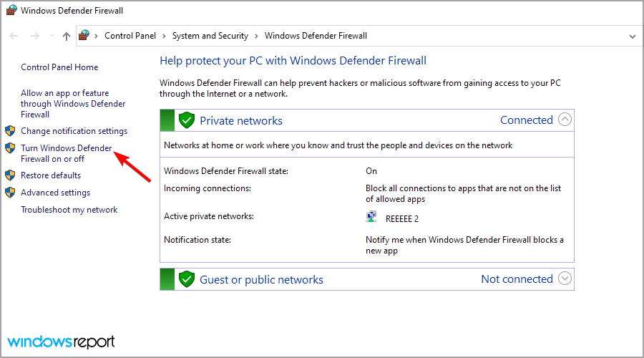644x358 pixels.
Task: Click the Not connected status text
Action: click(x=517, y=279)
